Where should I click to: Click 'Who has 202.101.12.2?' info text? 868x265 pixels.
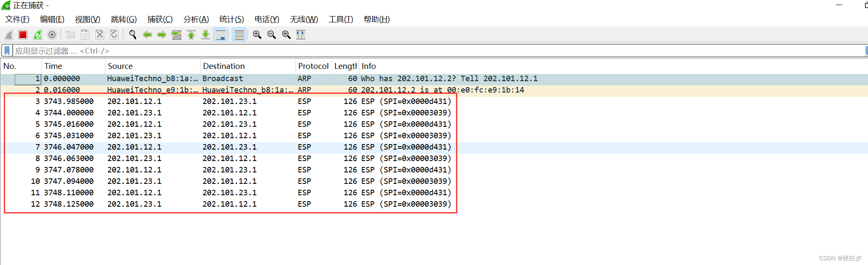coord(409,79)
